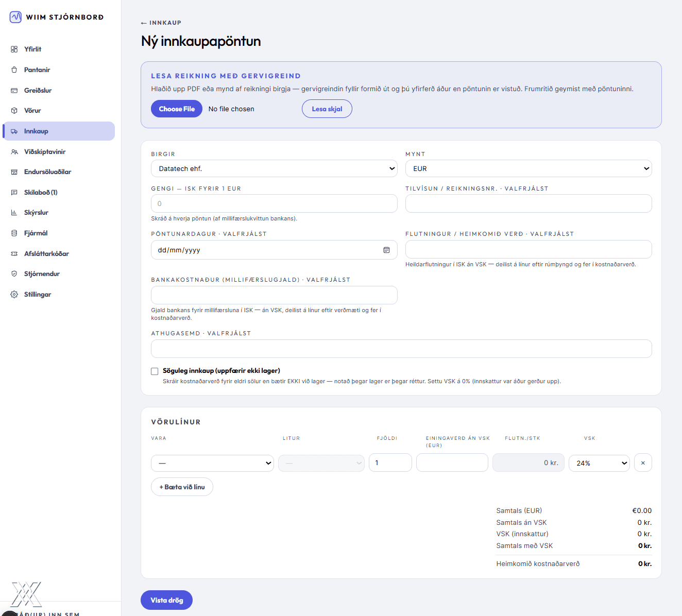Go to Yfirlit in the sidebar

point(59,49)
